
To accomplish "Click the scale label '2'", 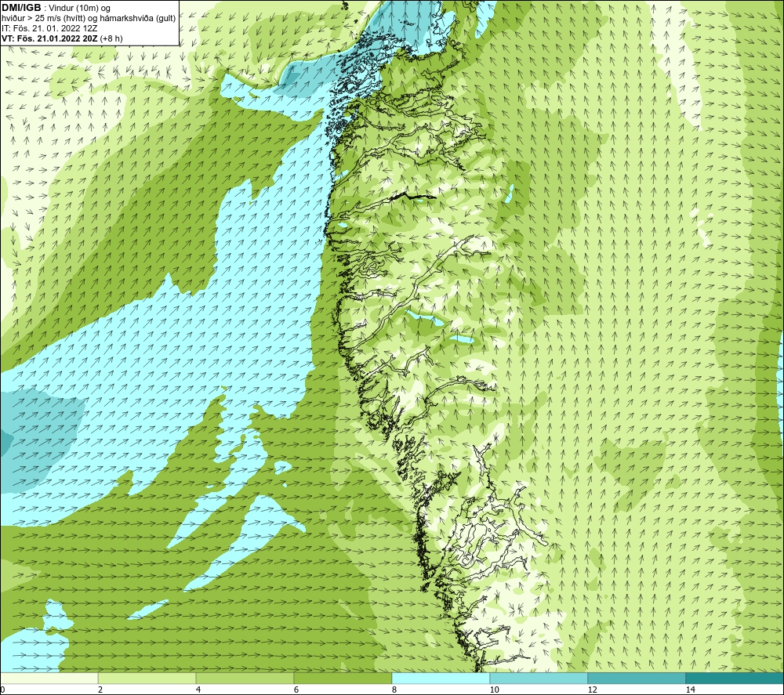I will (100, 690).
